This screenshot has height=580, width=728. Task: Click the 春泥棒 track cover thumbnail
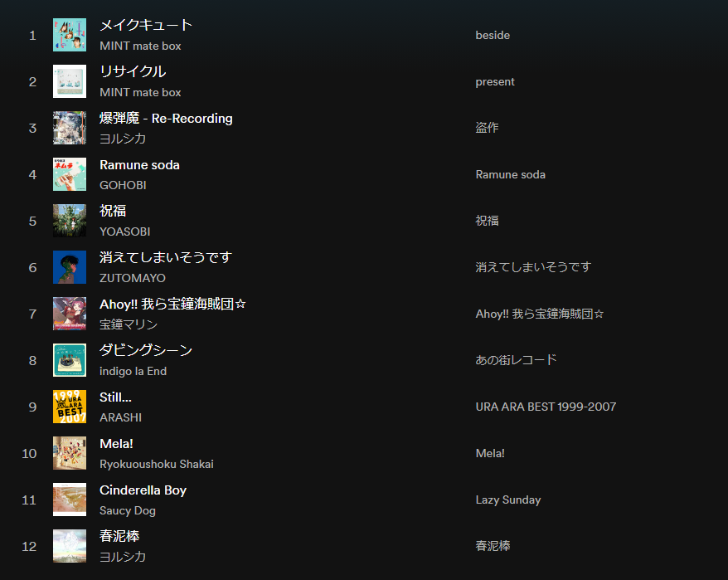[69, 546]
